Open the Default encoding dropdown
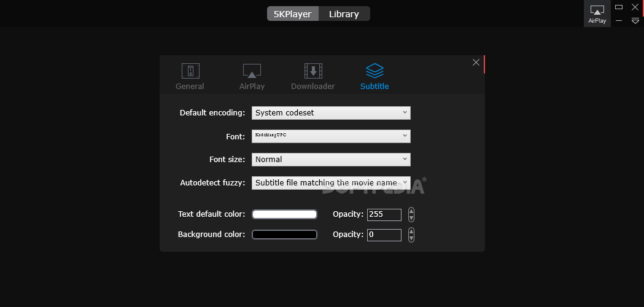This screenshot has width=644, height=307. 331,112
